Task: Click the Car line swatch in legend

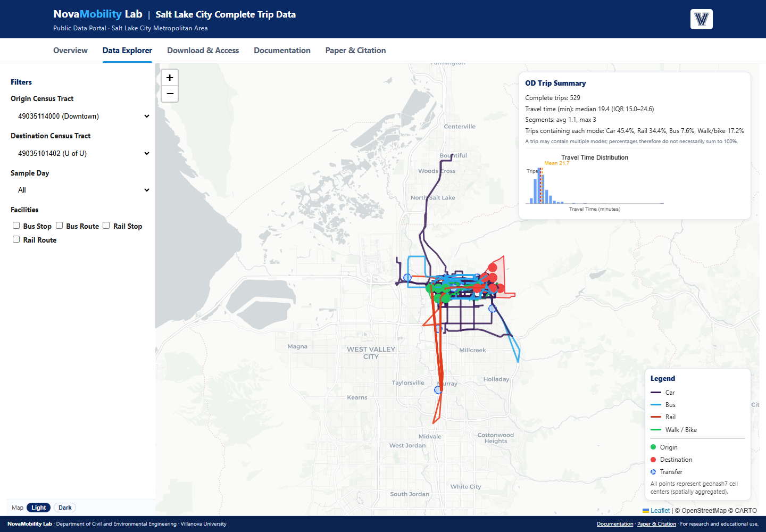Action: pyautogui.click(x=656, y=393)
